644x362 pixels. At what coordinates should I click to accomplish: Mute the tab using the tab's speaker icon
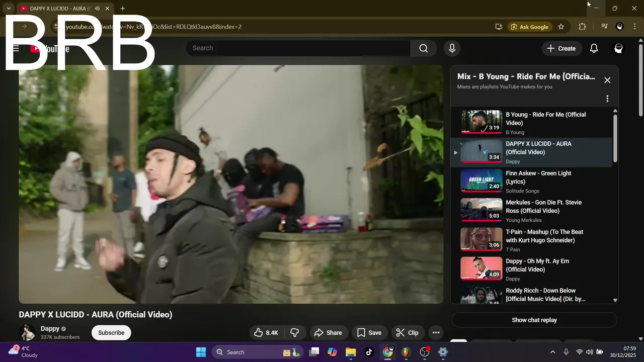[97, 9]
